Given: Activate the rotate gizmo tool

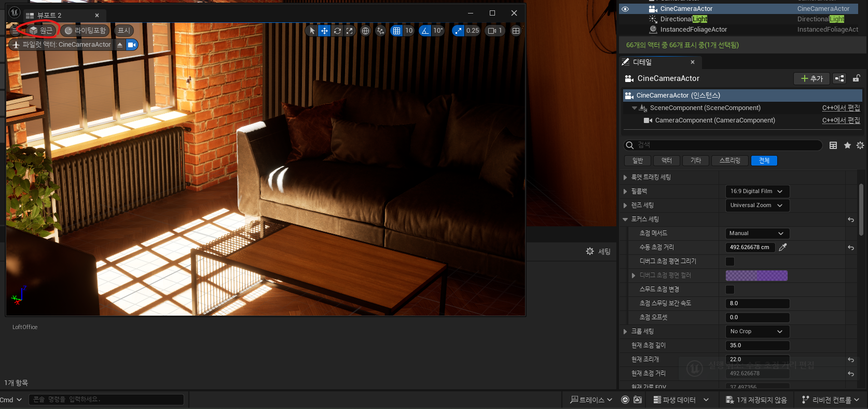Looking at the screenshot, I should [x=337, y=31].
